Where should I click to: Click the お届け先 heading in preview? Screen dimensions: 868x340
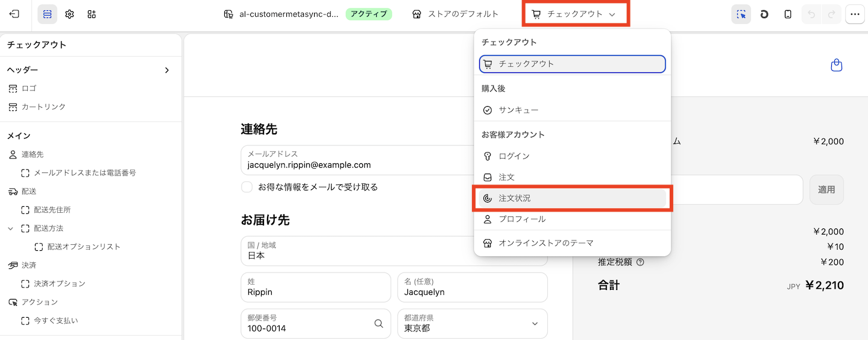[265, 220]
